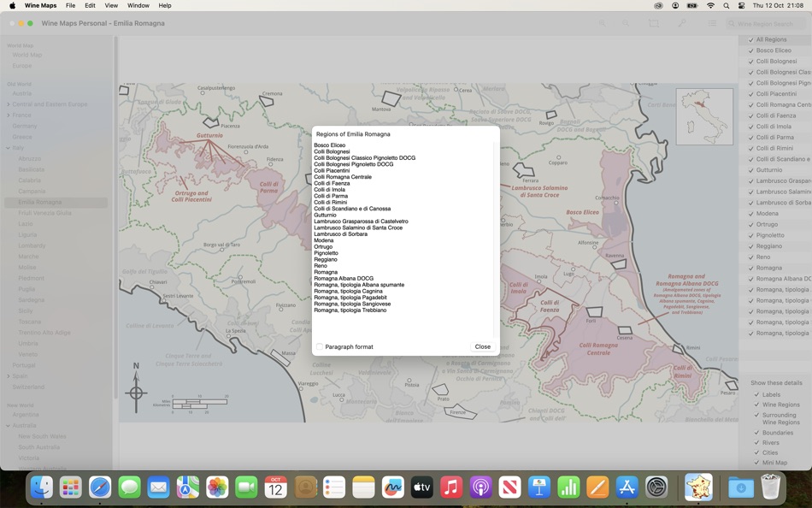Click the Wi-Fi status icon
The width and height of the screenshot is (812, 508).
pos(710,6)
